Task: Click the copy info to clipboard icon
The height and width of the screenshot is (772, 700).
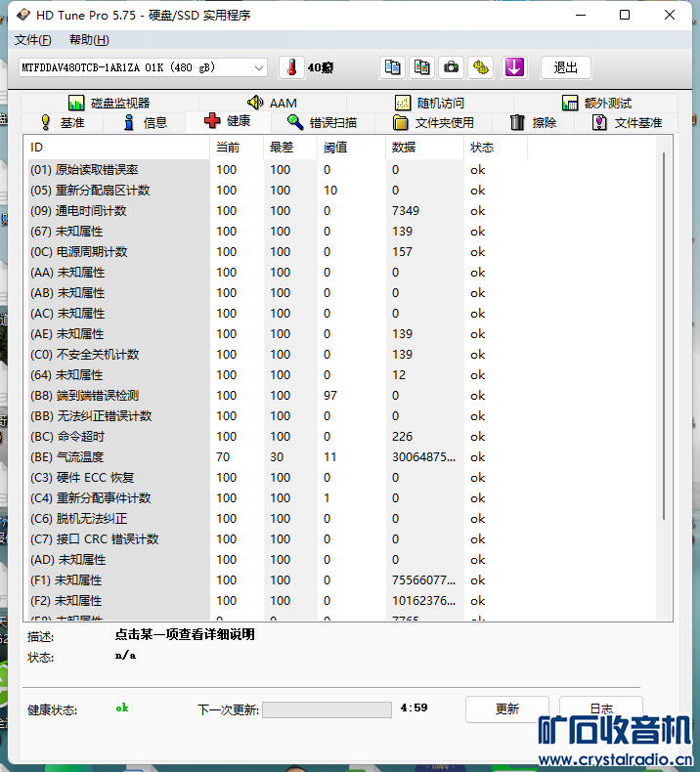Action: pyautogui.click(x=392, y=67)
